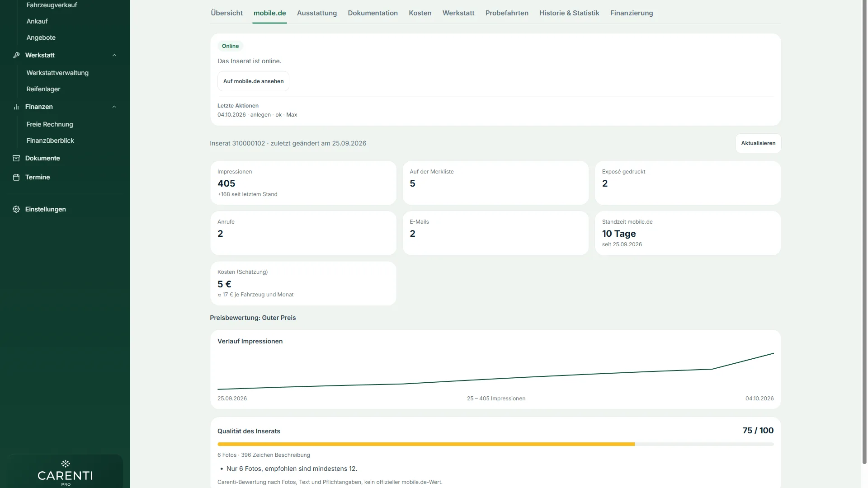The width and height of the screenshot is (868, 488).
Task: Open the Ausstattung tab
Action: [x=316, y=13]
